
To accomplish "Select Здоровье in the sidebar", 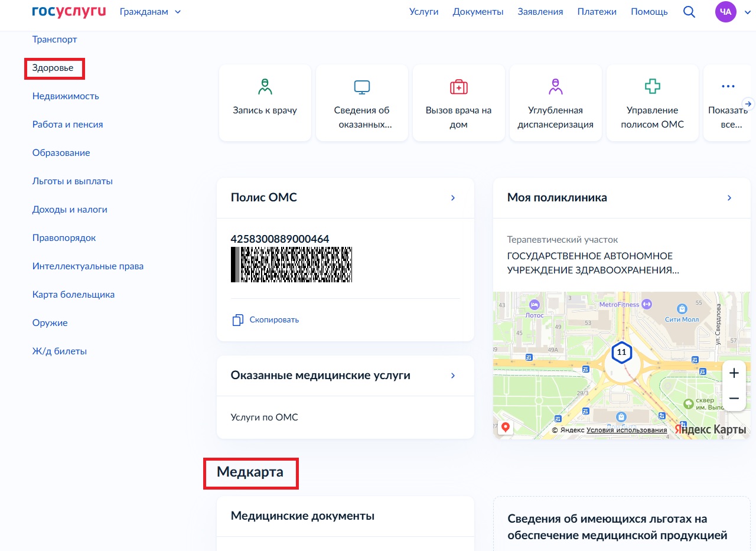I will click(x=54, y=68).
